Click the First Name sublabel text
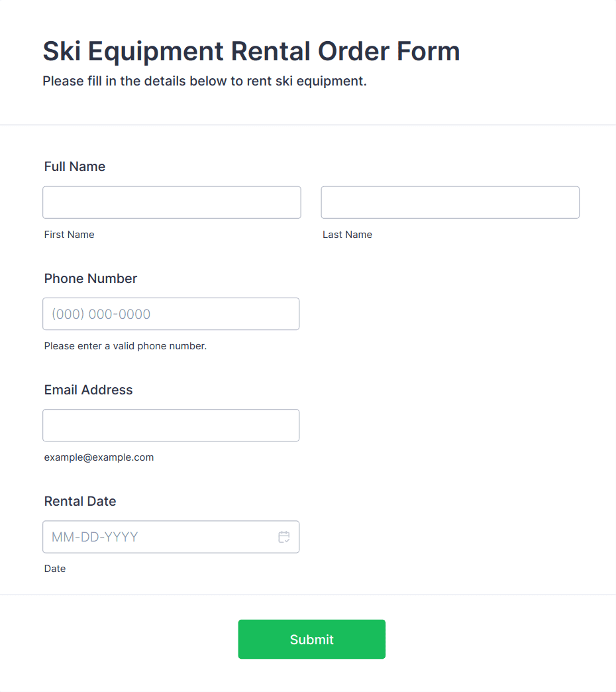Screen dimensions: 616x692 click(69, 235)
